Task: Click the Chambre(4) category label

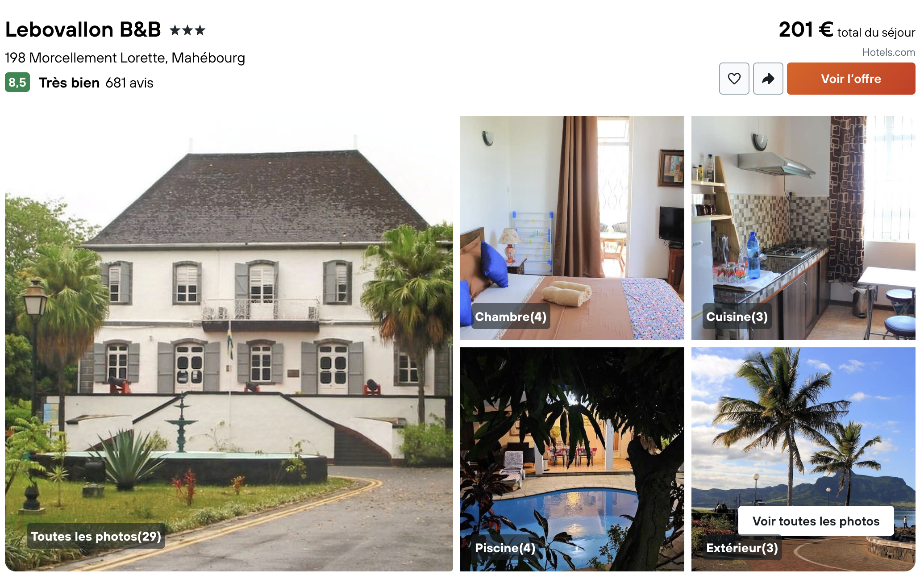Action: pyautogui.click(x=511, y=317)
